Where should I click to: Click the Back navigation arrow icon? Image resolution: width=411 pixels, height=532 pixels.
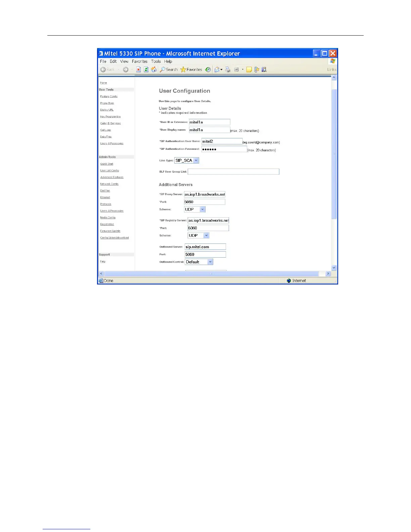tap(103, 70)
